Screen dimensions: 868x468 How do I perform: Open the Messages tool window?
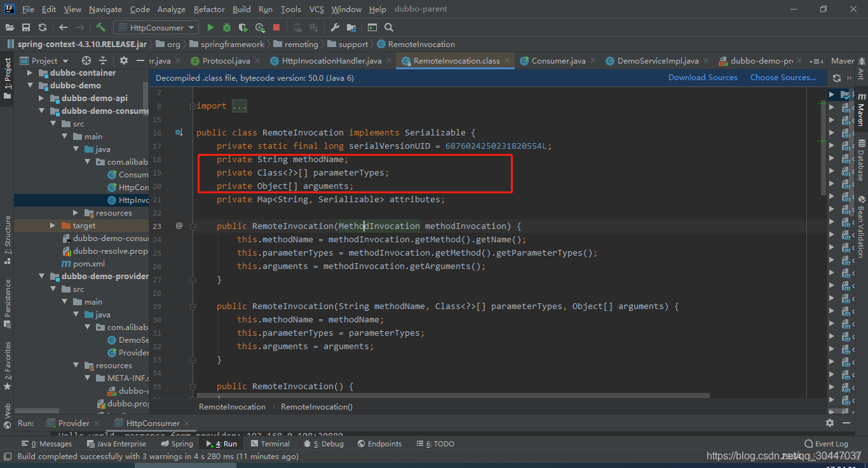point(46,444)
